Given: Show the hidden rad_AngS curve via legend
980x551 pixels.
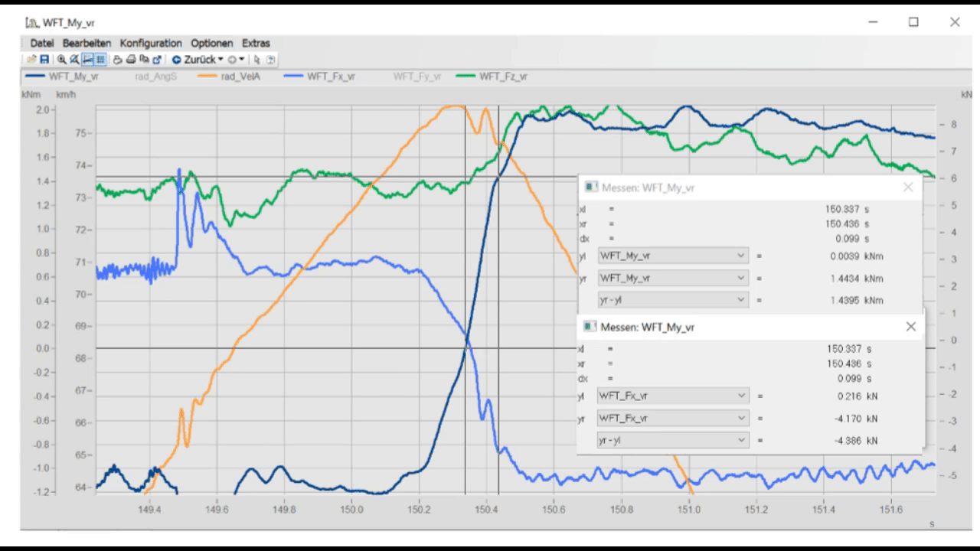Looking at the screenshot, I should (155, 77).
